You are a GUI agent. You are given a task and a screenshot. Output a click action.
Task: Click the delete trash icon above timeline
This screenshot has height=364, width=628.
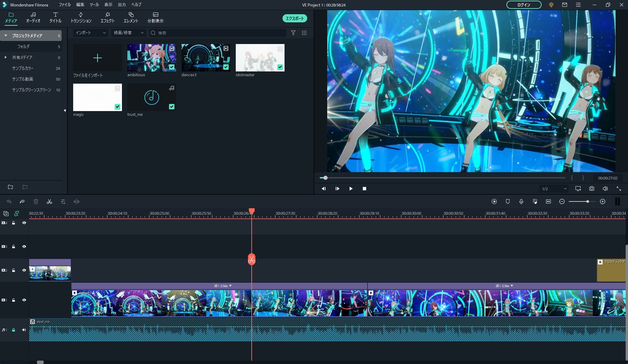36,201
